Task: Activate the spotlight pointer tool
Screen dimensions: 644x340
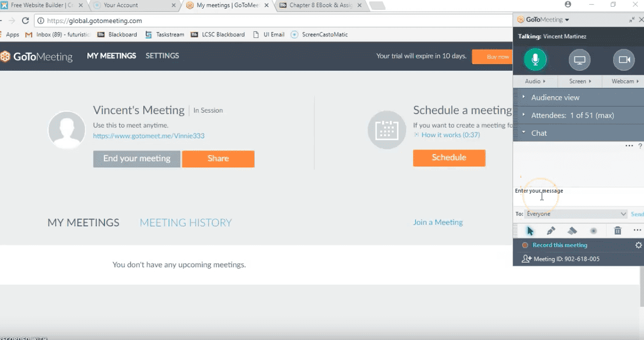Action: pos(593,230)
